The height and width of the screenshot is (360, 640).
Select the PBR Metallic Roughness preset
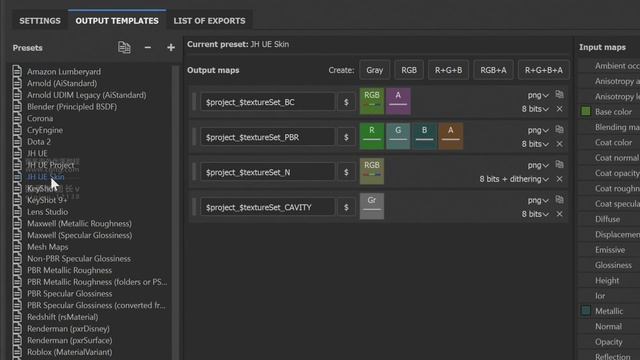point(69,270)
